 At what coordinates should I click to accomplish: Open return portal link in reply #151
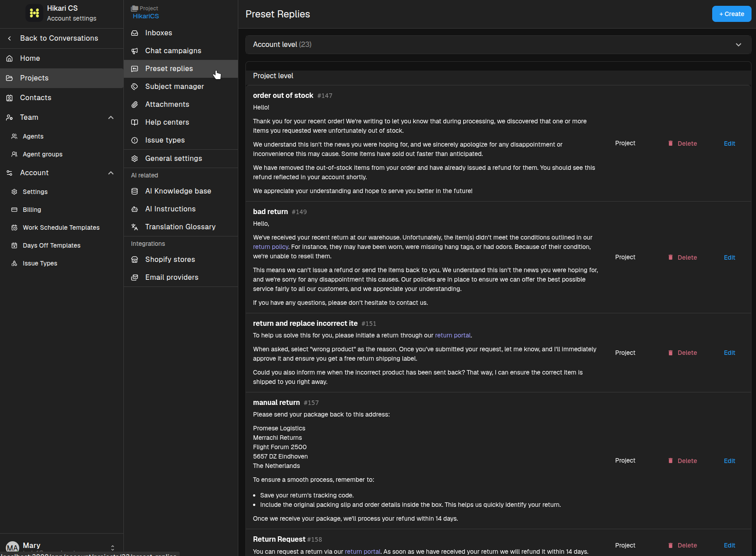pos(452,335)
